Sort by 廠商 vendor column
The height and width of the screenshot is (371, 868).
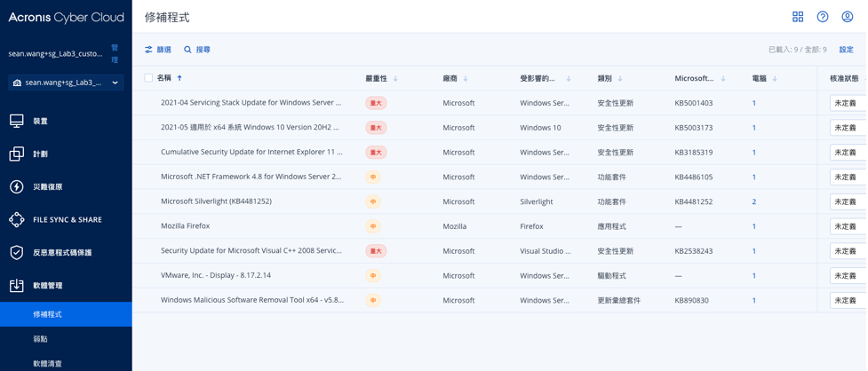click(x=455, y=78)
